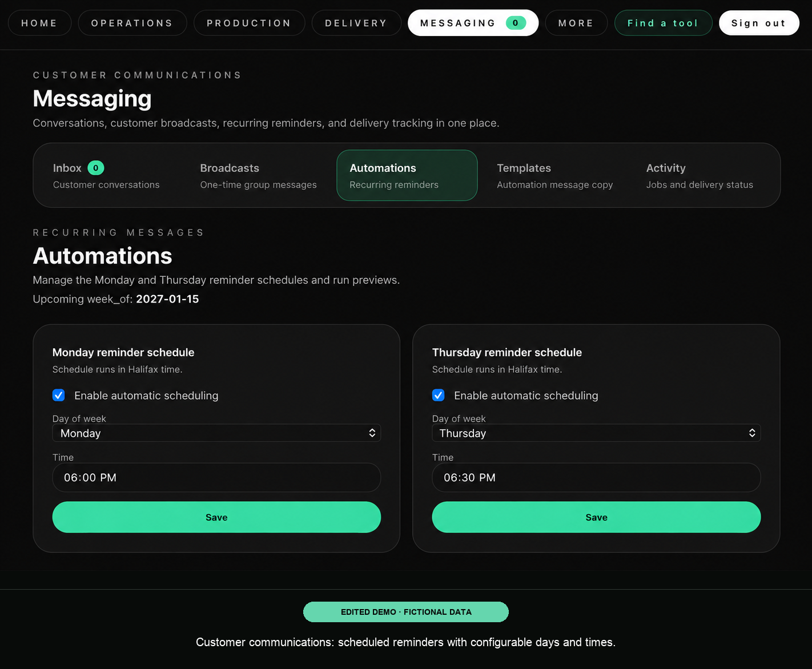Save the Thursday reminder schedule
The height and width of the screenshot is (669, 812).
596,517
